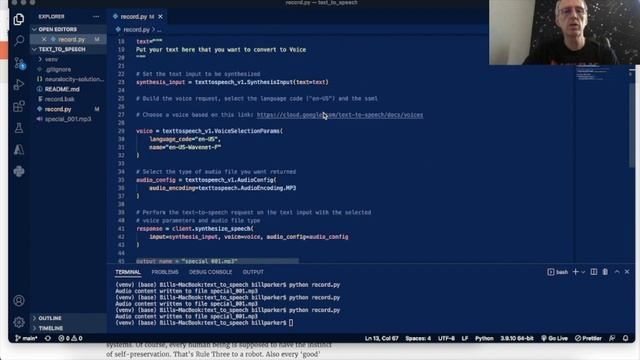The image size is (640, 360).
Task: Click into the terminal prompt input
Action: click(291, 323)
